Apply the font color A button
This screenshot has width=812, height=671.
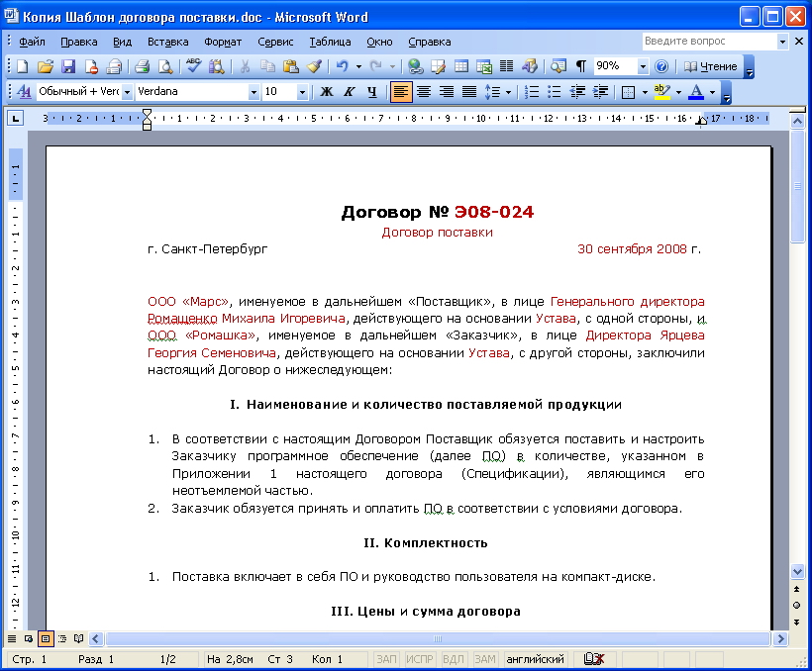coord(696,92)
